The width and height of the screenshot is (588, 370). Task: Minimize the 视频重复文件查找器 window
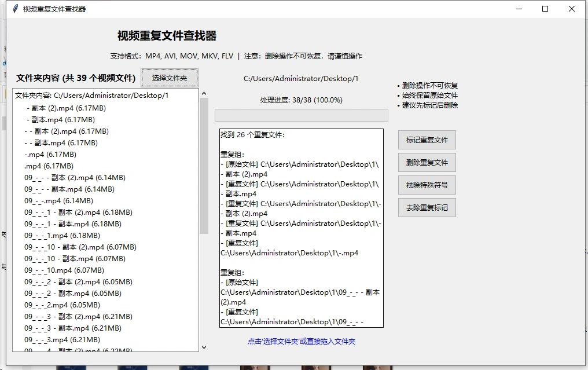519,9
